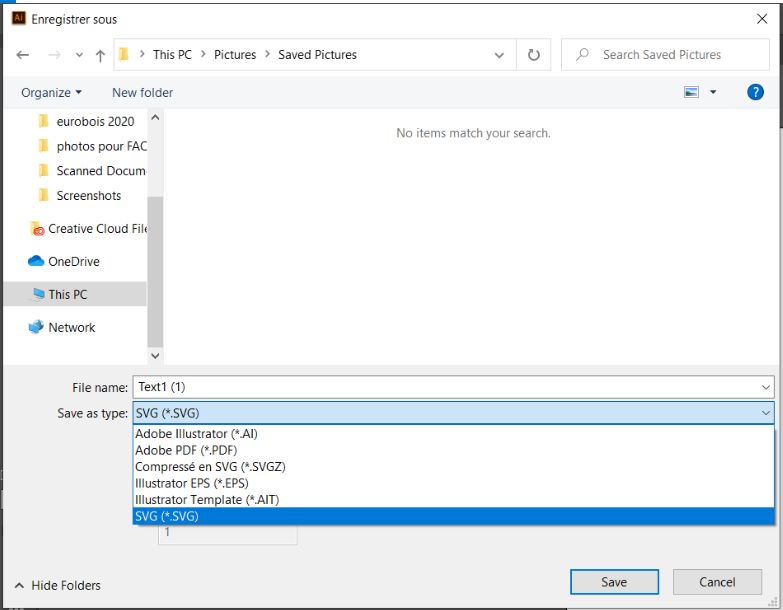This screenshot has height=610, width=783.
Task: Choose Adobe PDF (*.PDF) from list
Action: (186, 450)
